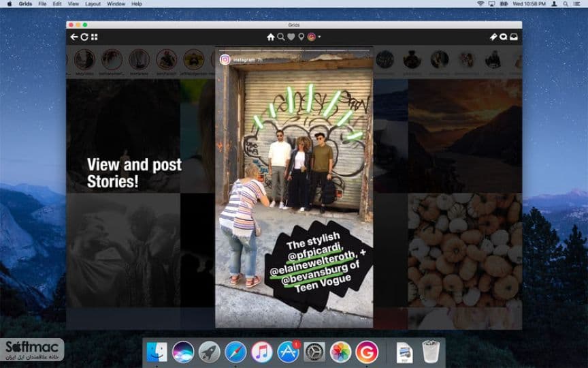Click the user account menu bar icon
Viewport: 588px width, 368px height.
point(554,4)
